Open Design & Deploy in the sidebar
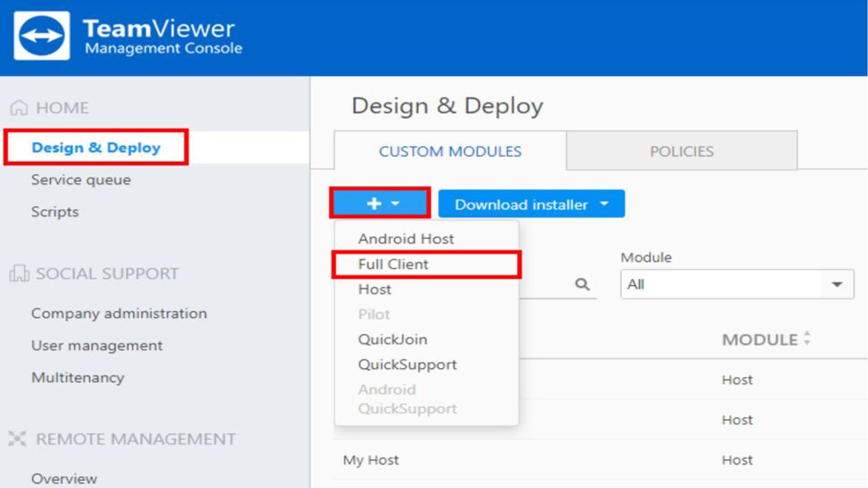This screenshot has width=868, height=488. (96, 147)
